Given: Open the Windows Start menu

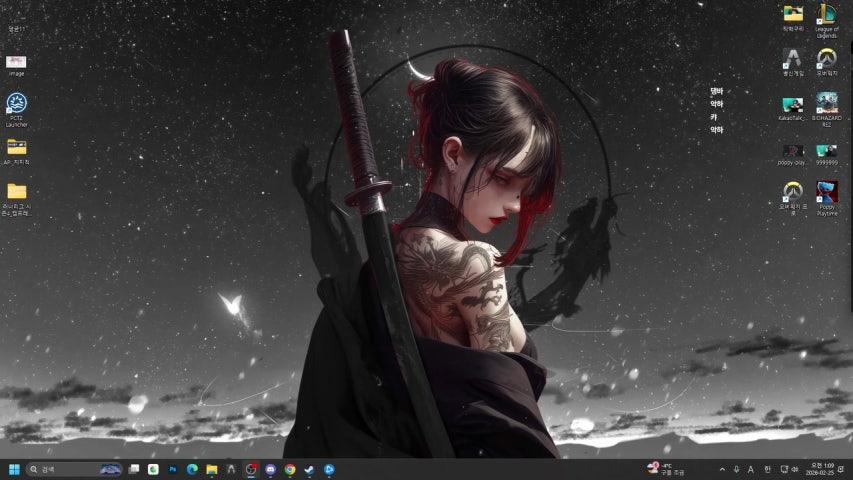Looking at the screenshot, I should (x=15, y=469).
